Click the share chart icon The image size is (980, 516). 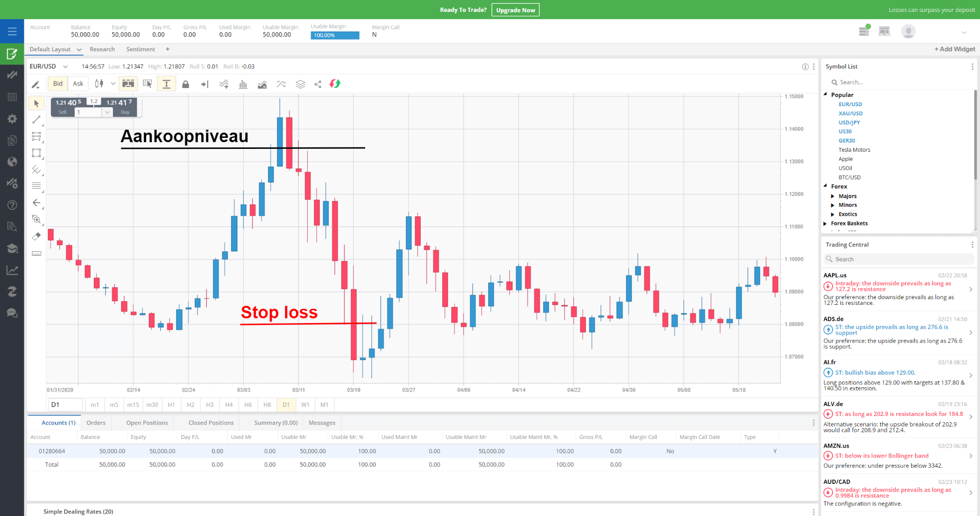click(x=318, y=84)
